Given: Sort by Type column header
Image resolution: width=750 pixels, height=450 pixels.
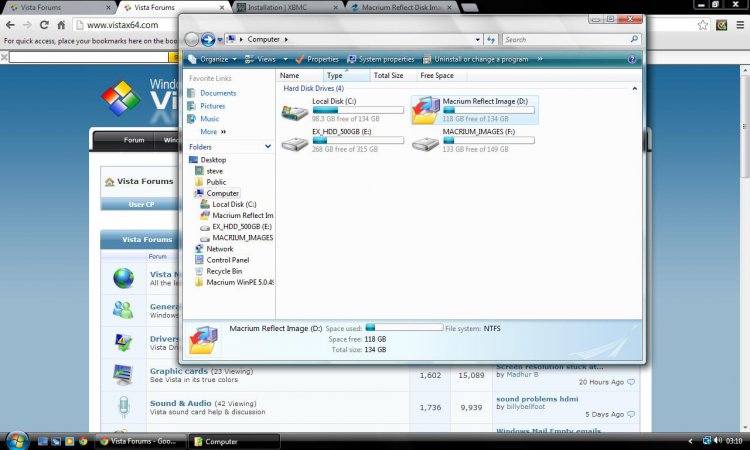Looking at the screenshot, I should coord(346,76).
